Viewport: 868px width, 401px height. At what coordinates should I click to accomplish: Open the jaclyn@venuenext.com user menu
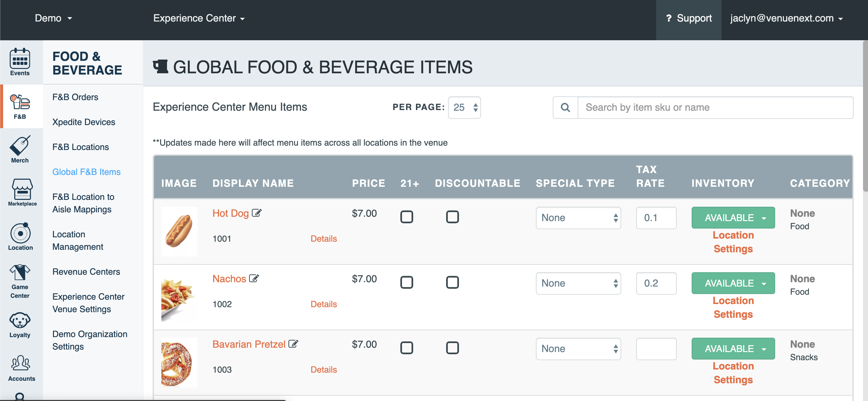[x=786, y=18]
